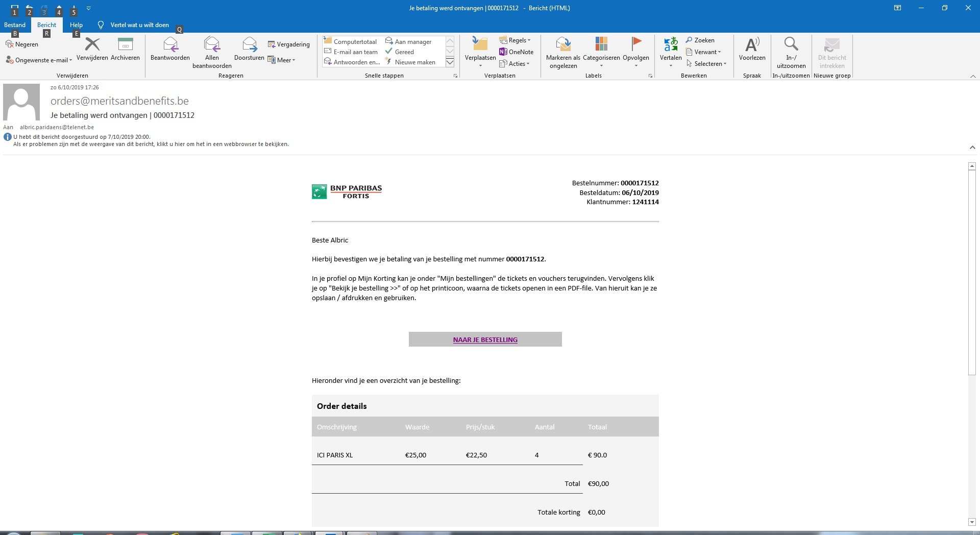Screen dimensions: 980x535
Task: Send message to OneNote
Action: [x=517, y=52]
